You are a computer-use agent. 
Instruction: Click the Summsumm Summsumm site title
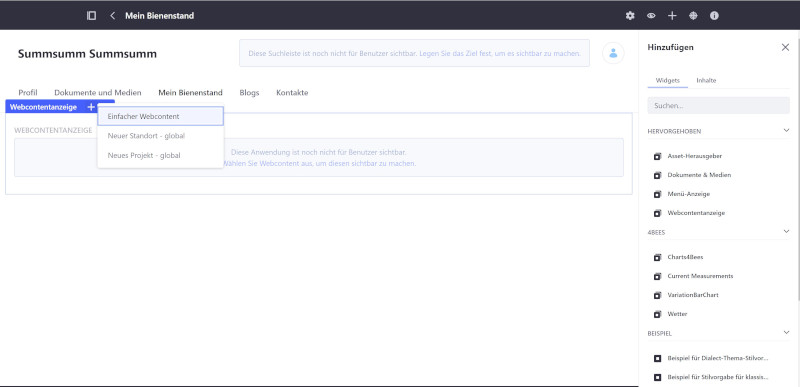point(87,54)
